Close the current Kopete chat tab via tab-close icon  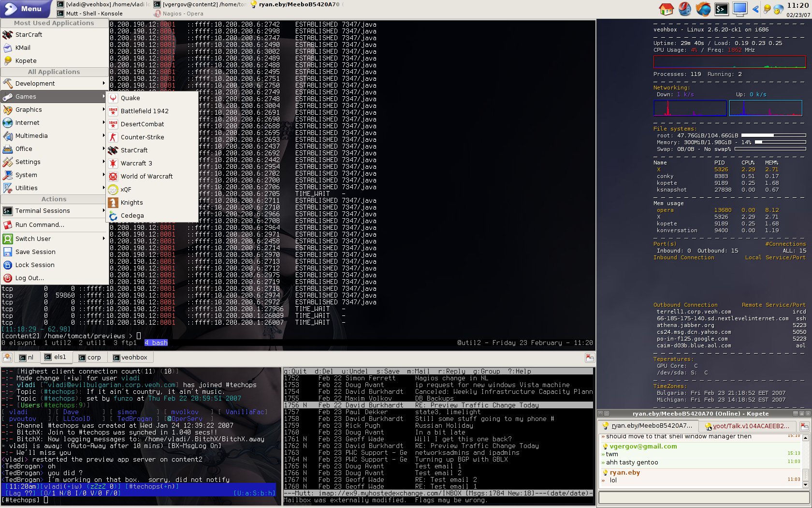tap(804, 426)
